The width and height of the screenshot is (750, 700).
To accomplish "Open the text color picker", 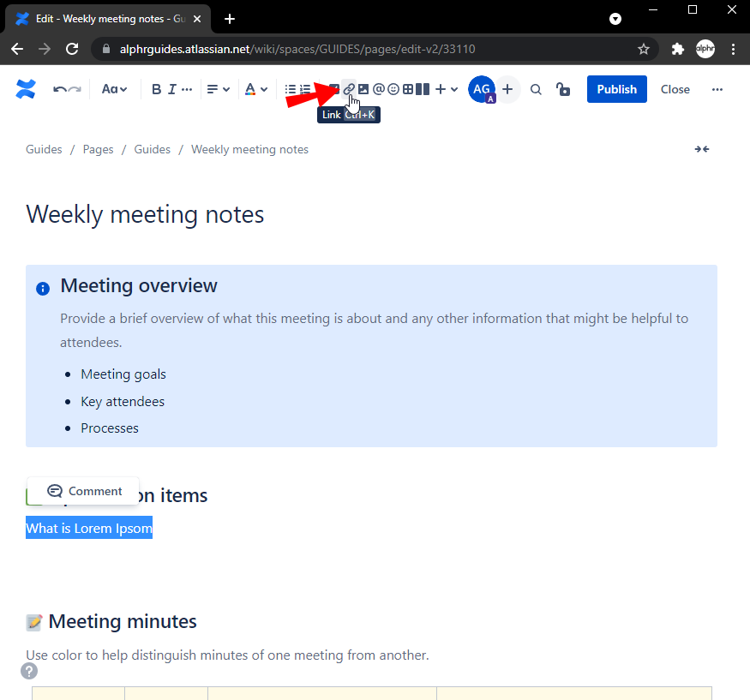I will pyautogui.click(x=256, y=89).
